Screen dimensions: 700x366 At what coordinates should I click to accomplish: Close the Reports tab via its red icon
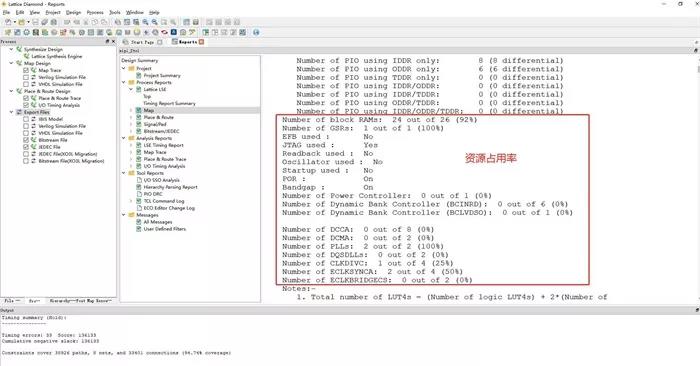(201, 42)
